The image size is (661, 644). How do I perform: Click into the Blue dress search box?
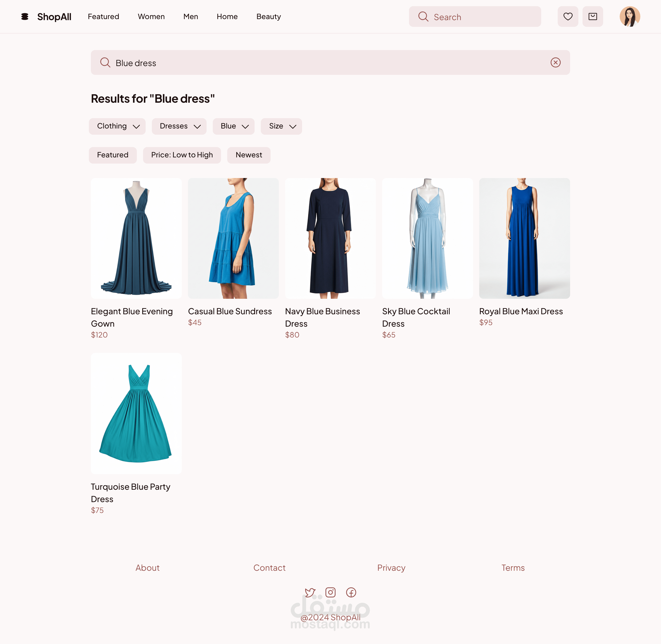[x=330, y=63]
